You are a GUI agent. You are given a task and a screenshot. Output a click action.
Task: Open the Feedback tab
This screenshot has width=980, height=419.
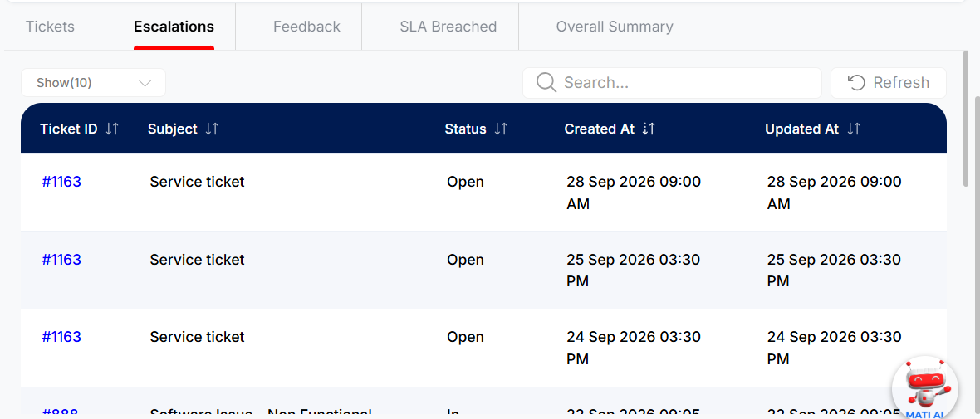pyautogui.click(x=307, y=27)
